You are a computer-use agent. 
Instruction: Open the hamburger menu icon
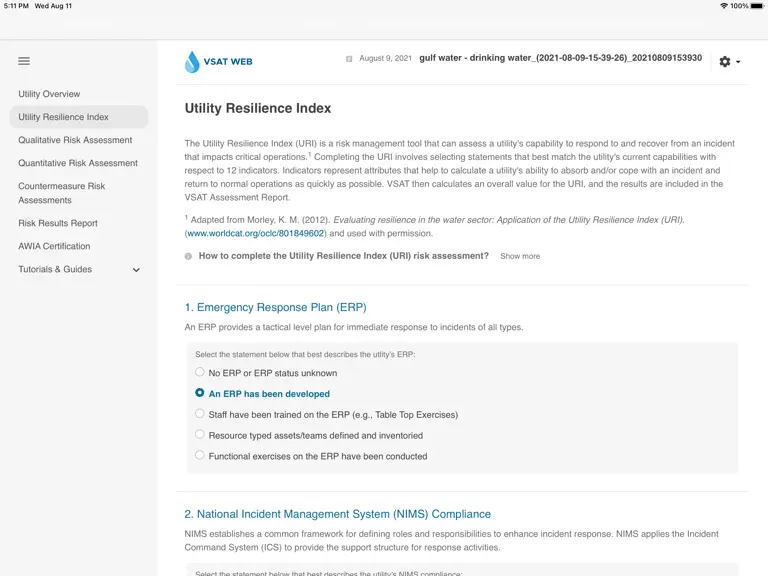tap(24, 61)
